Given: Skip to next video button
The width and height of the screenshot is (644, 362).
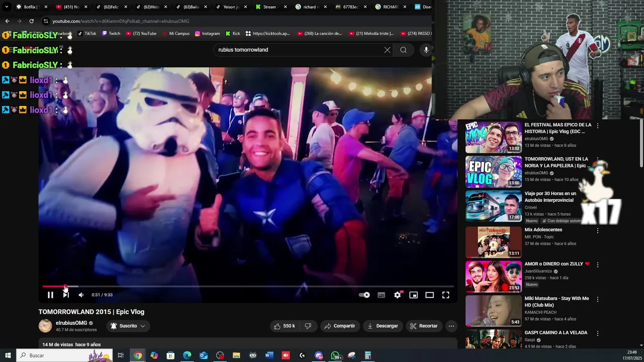Looking at the screenshot, I should click(66, 295).
